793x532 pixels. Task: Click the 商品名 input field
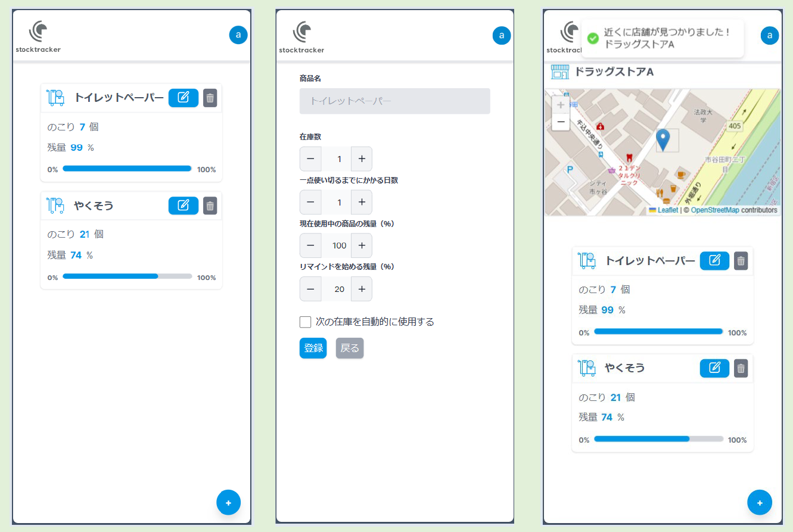(x=394, y=101)
